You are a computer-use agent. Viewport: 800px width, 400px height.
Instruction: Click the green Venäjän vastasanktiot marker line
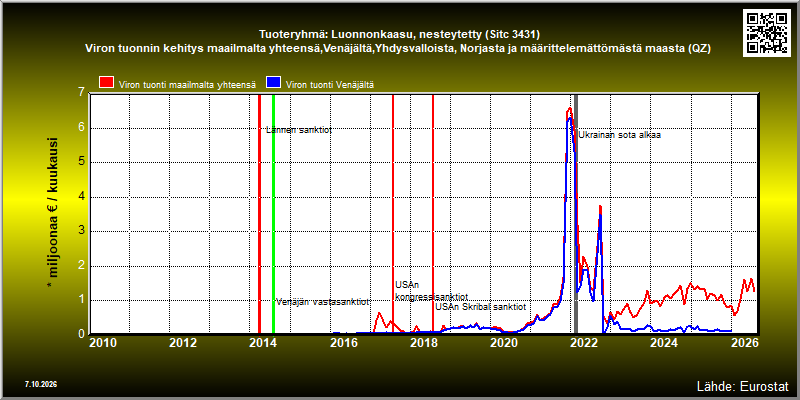(x=273, y=214)
